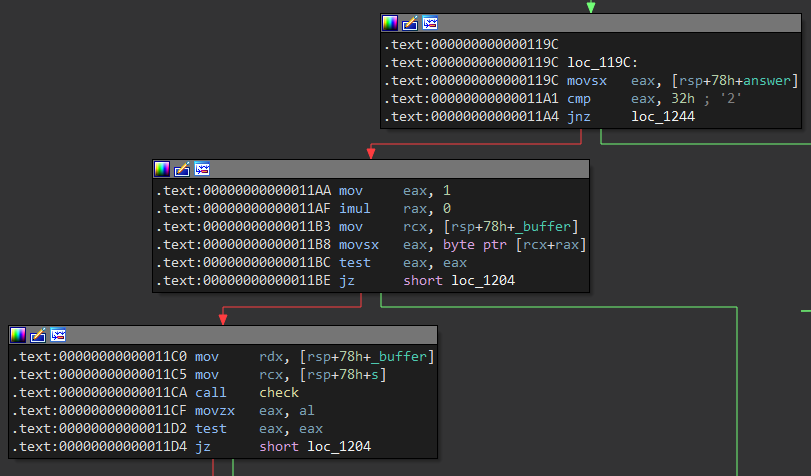This screenshot has height=476, width=811.
Task: Click the check function name in call
Action: (x=279, y=393)
